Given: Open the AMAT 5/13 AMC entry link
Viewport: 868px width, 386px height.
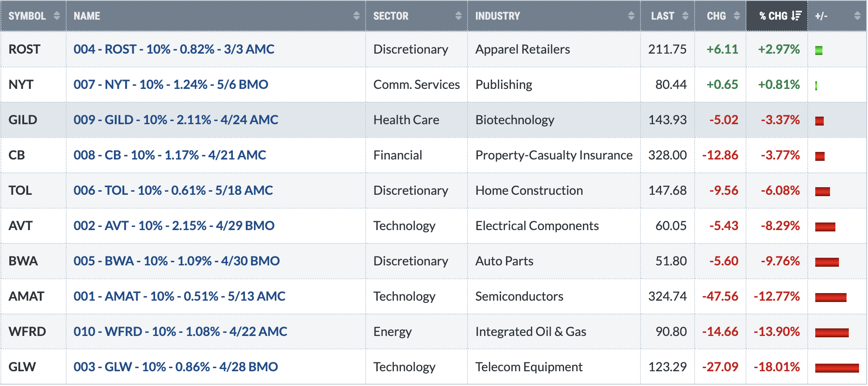Looking at the screenshot, I should (x=179, y=296).
